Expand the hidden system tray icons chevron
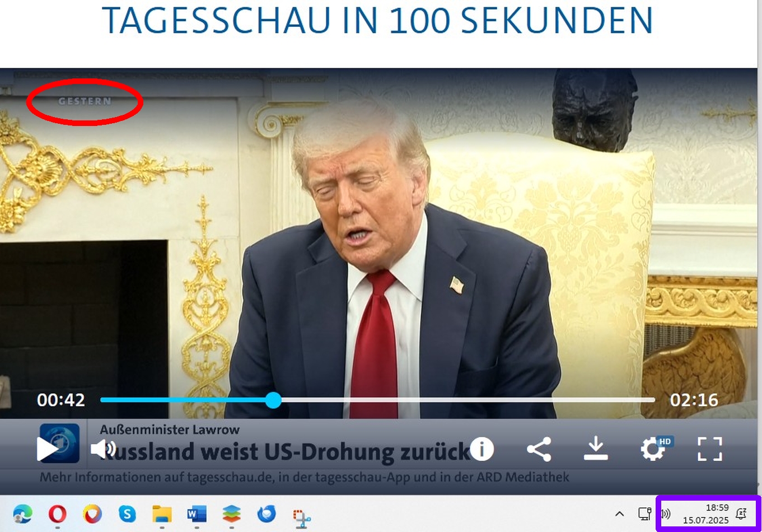Image resolution: width=762 pixels, height=532 pixels. [619, 514]
